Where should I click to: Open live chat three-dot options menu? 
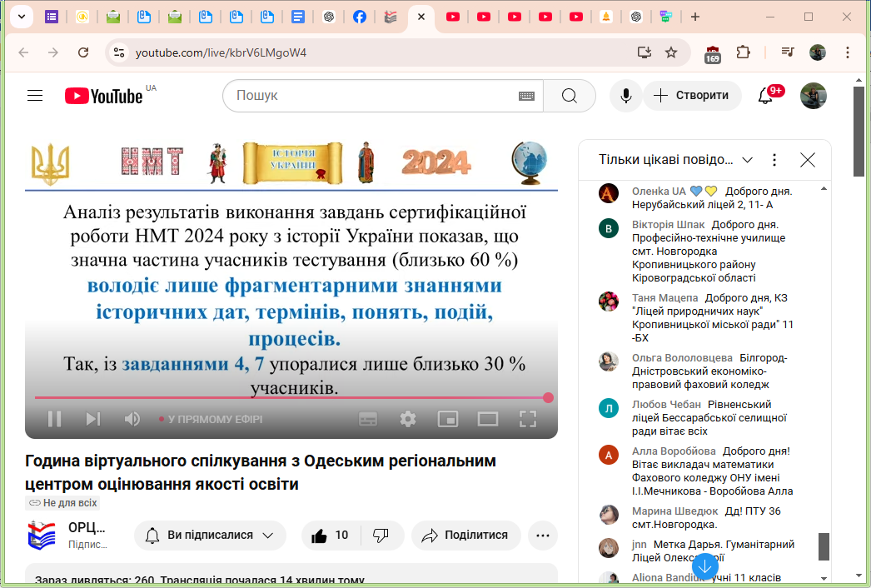[774, 160]
